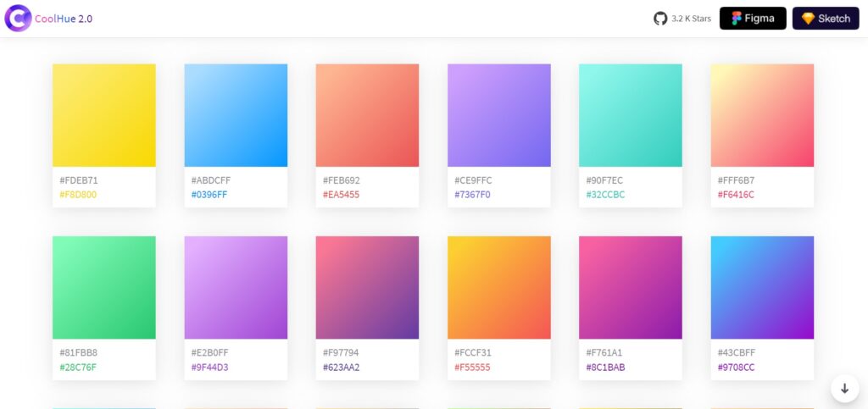This screenshot has height=409, width=868.
Task: Copy hex code #F6416C
Action: [x=736, y=195]
